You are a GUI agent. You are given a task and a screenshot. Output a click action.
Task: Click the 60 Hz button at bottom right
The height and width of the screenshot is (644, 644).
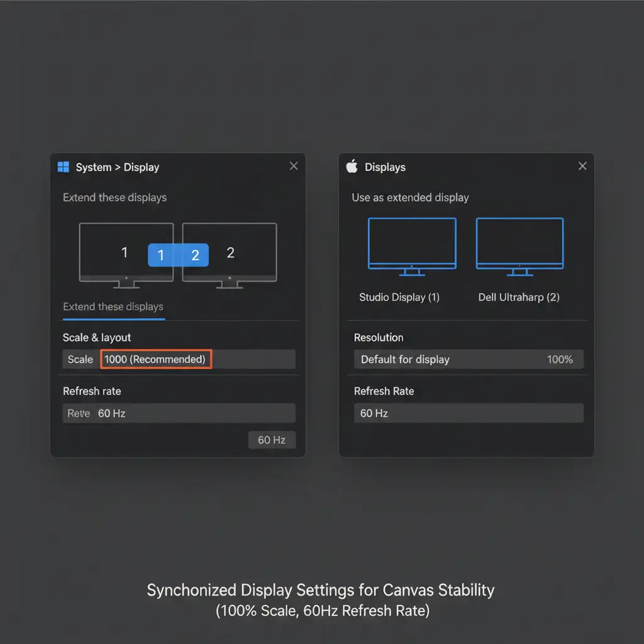pyautogui.click(x=272, y=440)
